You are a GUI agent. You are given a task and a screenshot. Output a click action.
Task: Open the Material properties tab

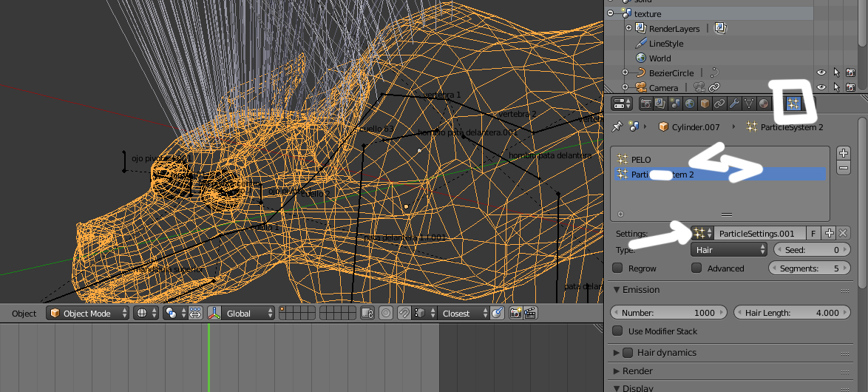pos(764,103)
